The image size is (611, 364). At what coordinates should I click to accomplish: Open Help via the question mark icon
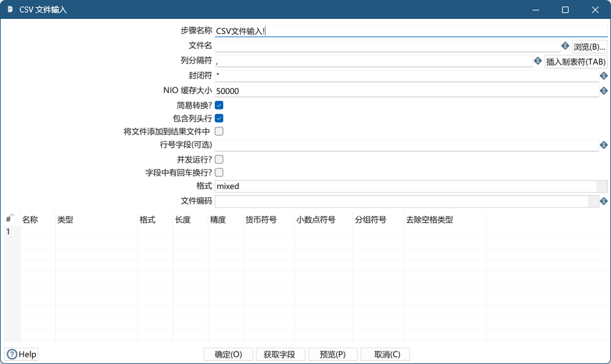(12, 354)
